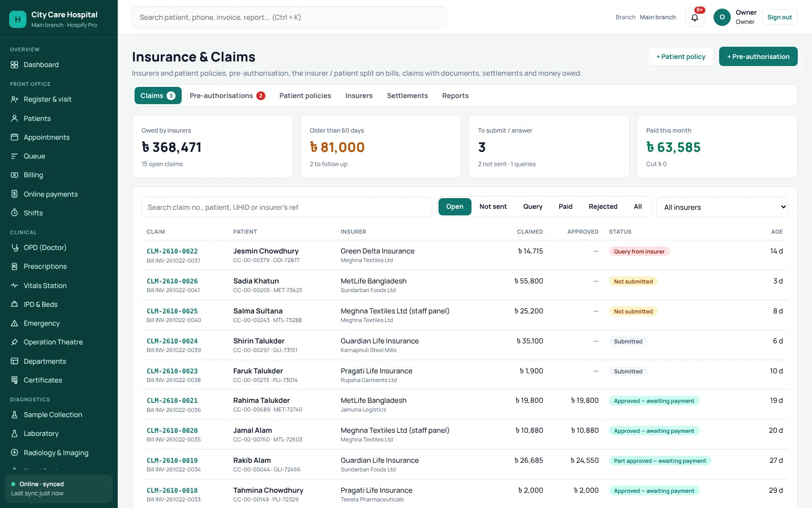Click the IPD & Beds icon

[x=14, y=304]
